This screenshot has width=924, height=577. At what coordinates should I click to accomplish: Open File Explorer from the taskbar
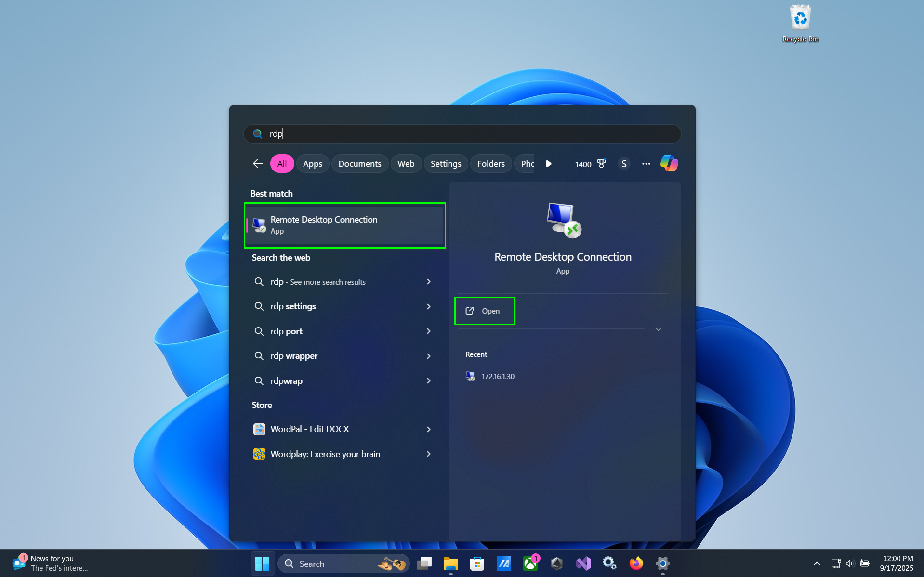pos(450,564)
